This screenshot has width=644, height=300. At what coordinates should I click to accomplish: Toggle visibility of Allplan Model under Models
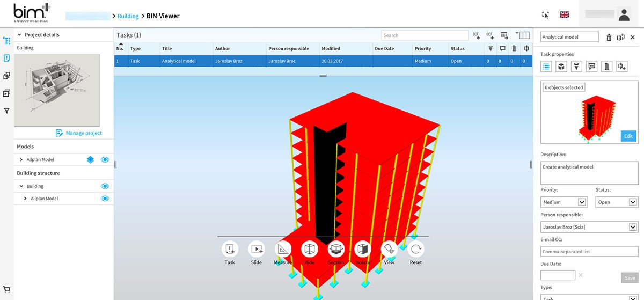click(x=105, y=159)
